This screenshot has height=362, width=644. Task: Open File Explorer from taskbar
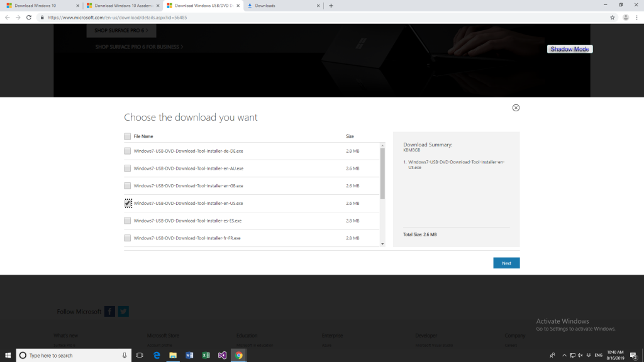pos(173,356)
